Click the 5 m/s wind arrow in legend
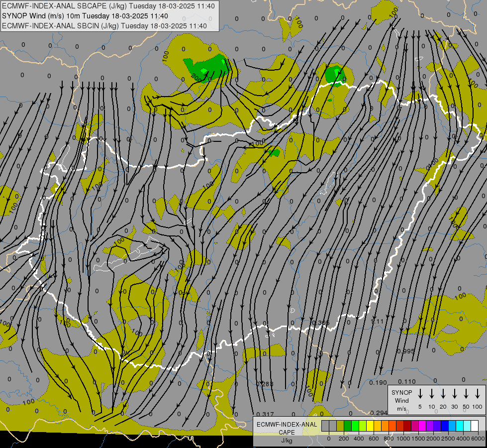 pyautogui.click(x=420, y=394)
